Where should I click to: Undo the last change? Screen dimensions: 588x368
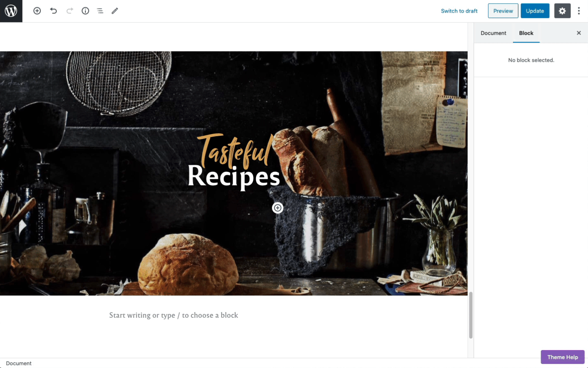pyautogui.click(x=53, y=11)
